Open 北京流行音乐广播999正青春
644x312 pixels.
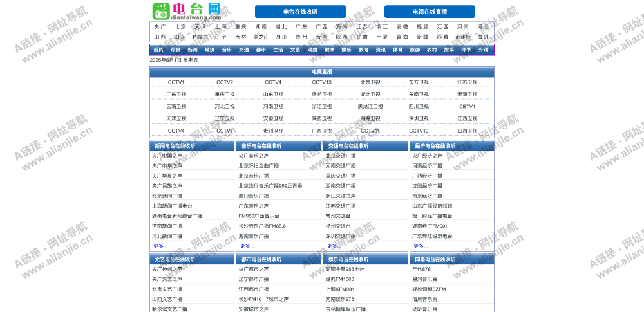pos(270,186)
